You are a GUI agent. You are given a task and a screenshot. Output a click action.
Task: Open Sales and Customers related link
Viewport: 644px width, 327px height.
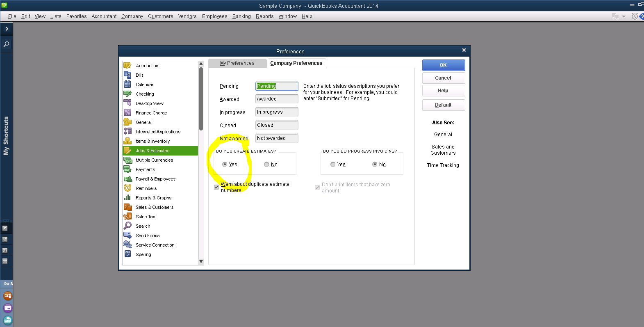[443, 150]
